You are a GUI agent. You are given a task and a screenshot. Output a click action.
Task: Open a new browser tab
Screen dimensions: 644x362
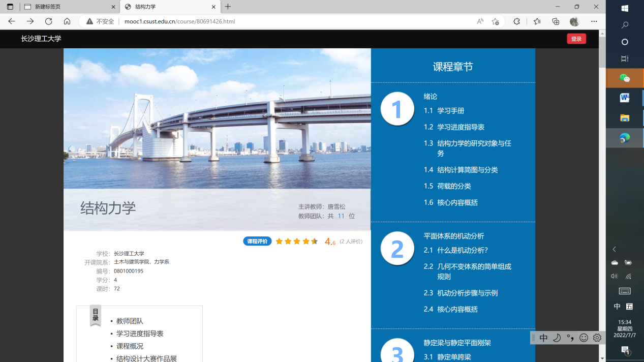pyautogui.click(x=228, y=7)
